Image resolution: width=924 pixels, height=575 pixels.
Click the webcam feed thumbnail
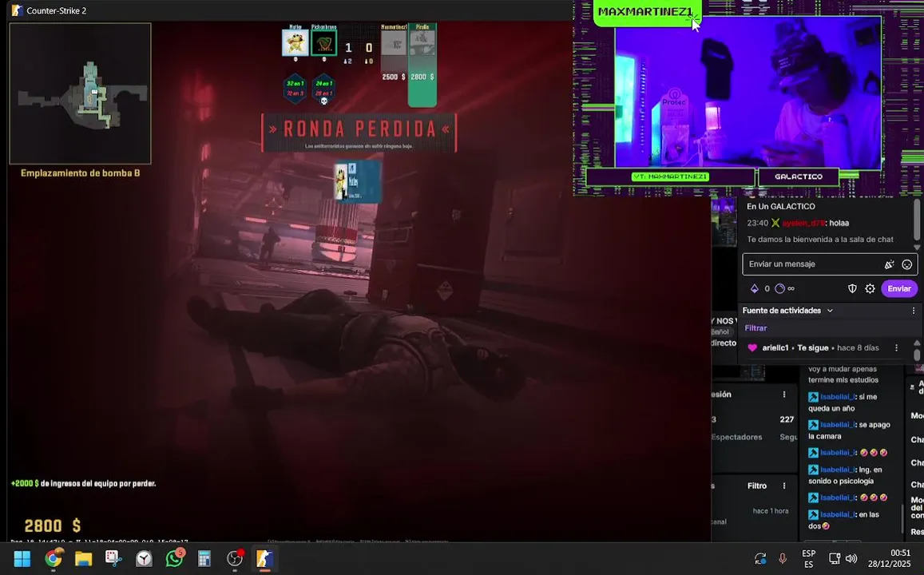748,93
